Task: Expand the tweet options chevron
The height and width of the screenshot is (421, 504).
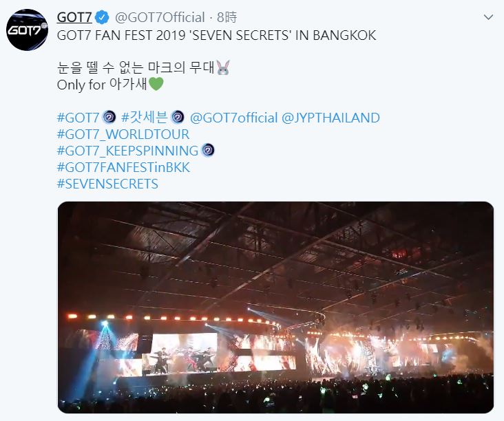Action: [488, 17]
